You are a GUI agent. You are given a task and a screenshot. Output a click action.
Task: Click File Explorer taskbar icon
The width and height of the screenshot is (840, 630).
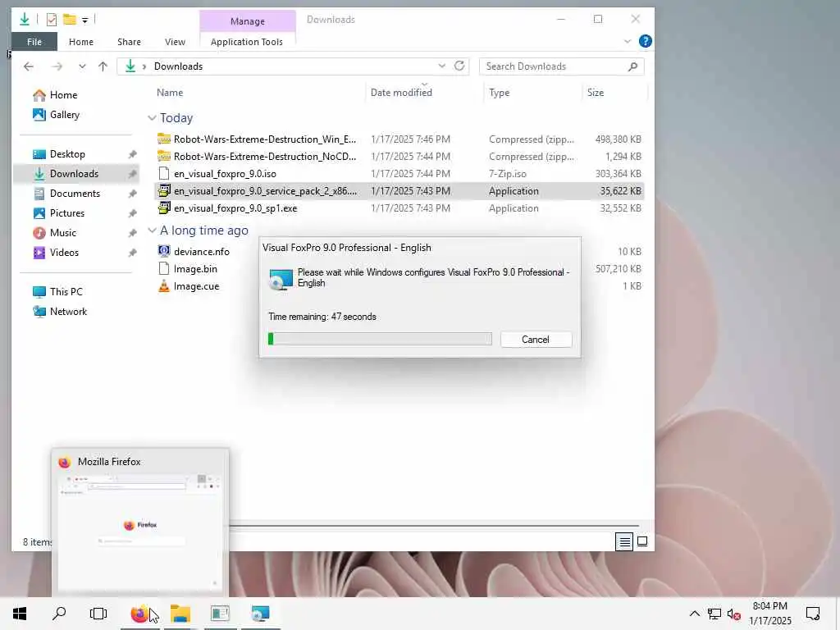[x=180, y=614]
